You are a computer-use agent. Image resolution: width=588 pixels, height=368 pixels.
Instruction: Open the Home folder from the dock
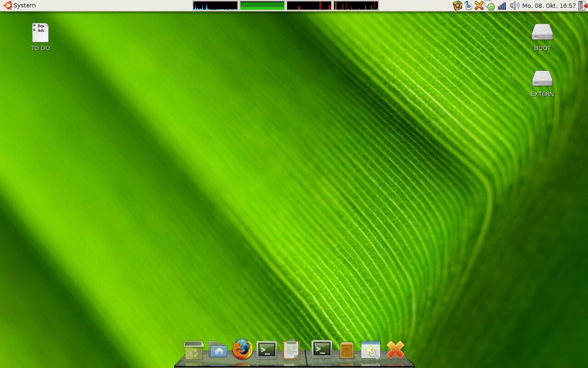click(x=218, y=350)
